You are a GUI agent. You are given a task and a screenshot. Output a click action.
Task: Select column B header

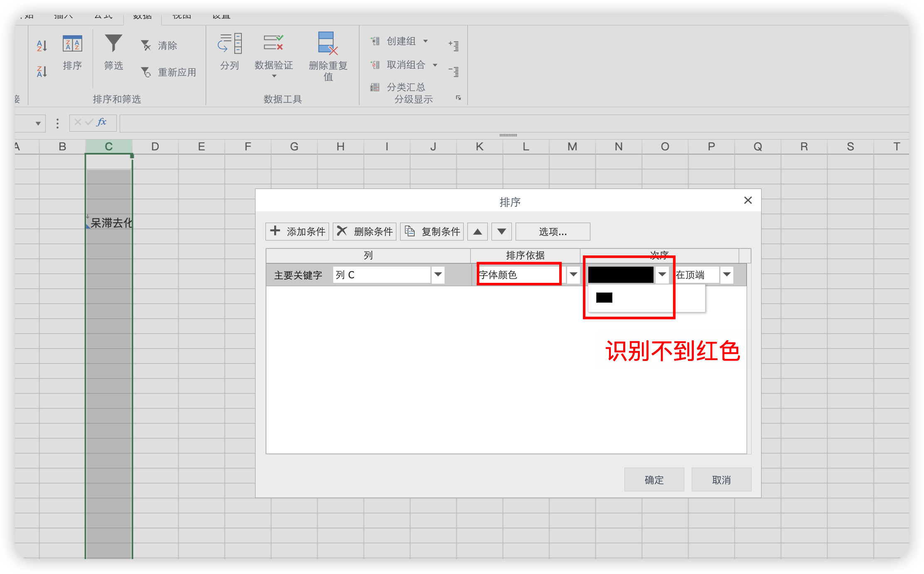point(62,146)
